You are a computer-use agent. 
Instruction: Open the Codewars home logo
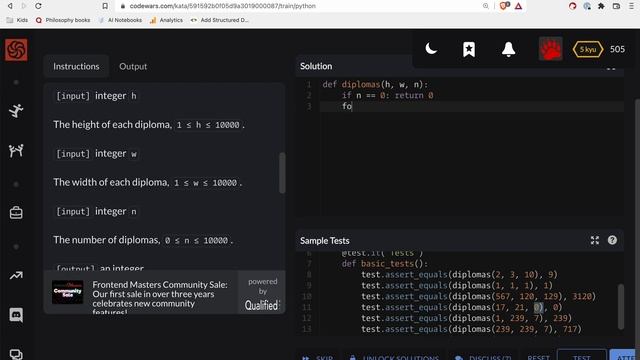click(x=16, y=50)
